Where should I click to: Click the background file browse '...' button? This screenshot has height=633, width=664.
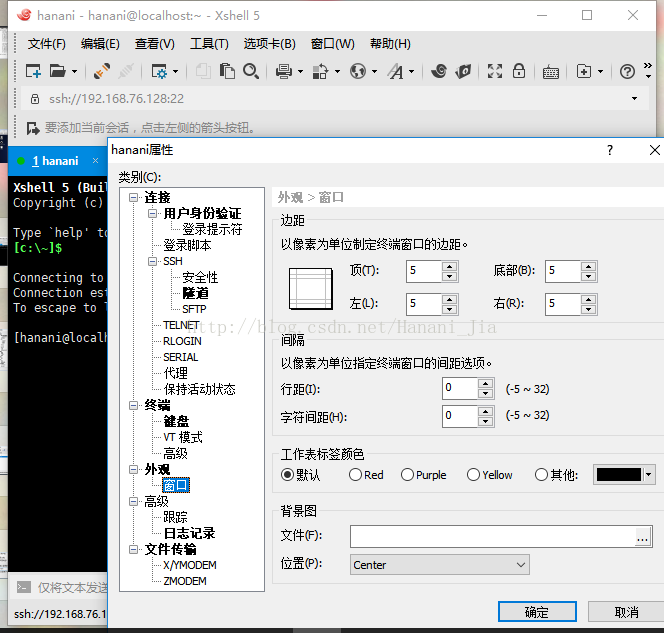(642, 537)
